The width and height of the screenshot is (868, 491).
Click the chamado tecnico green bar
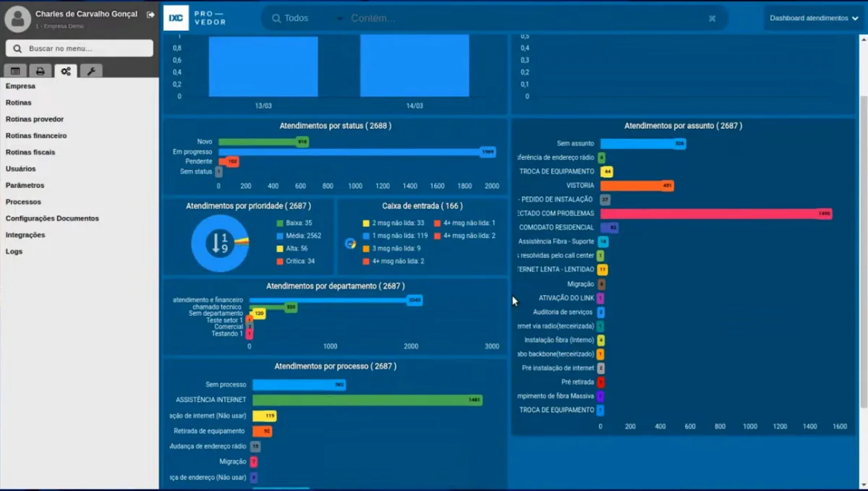click(x=273, y=307)
